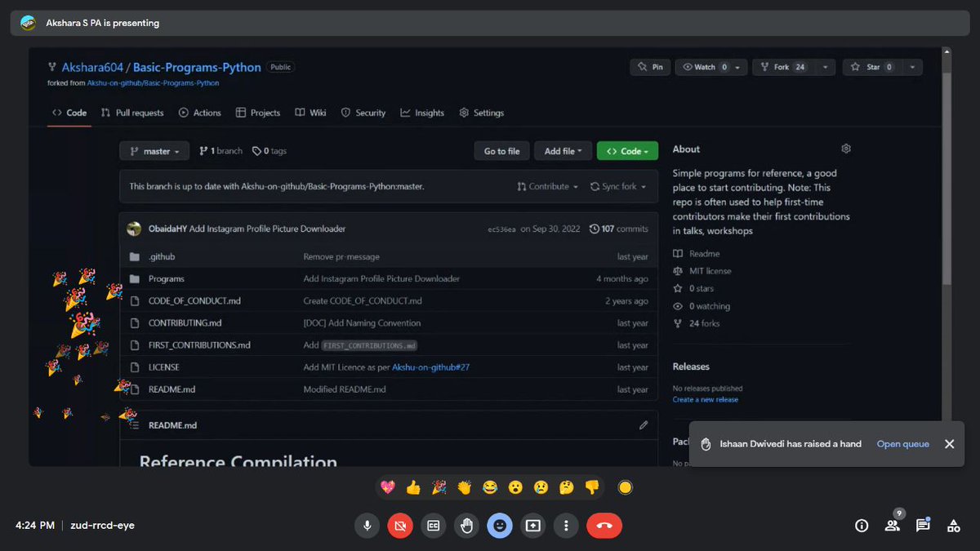Edit README with the pencil icon

pyautogui.click(x=644, y=425)
